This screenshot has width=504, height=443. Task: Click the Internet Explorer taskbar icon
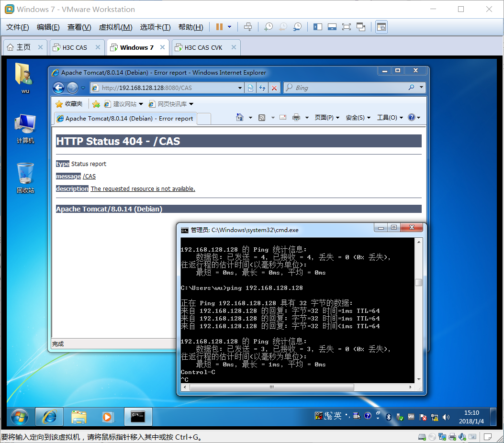pyautogui.click(x=49, y=417)
